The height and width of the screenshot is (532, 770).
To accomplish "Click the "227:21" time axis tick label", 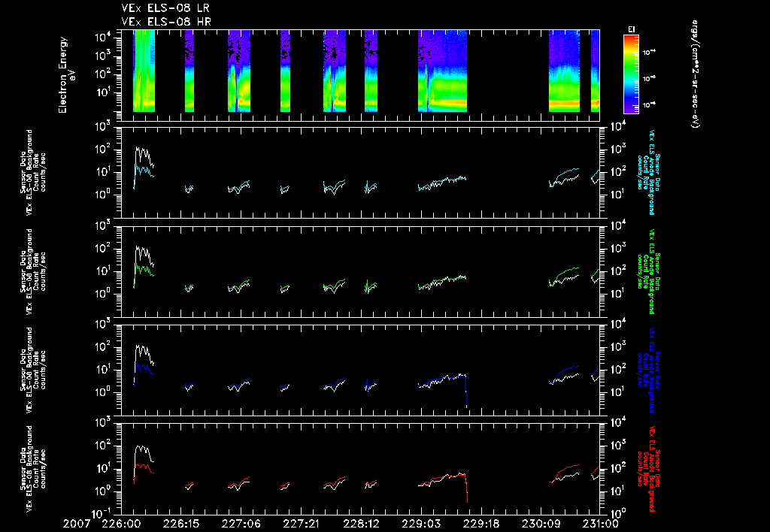I will pyautogui.click(x=302, y=524).
